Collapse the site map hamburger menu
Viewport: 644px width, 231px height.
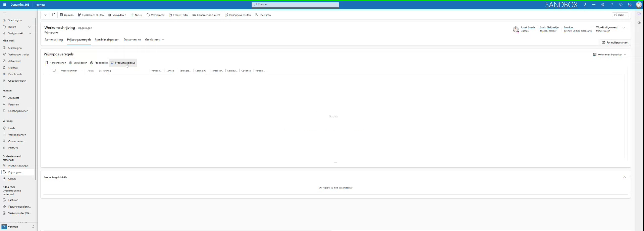[x=4, y=13]
